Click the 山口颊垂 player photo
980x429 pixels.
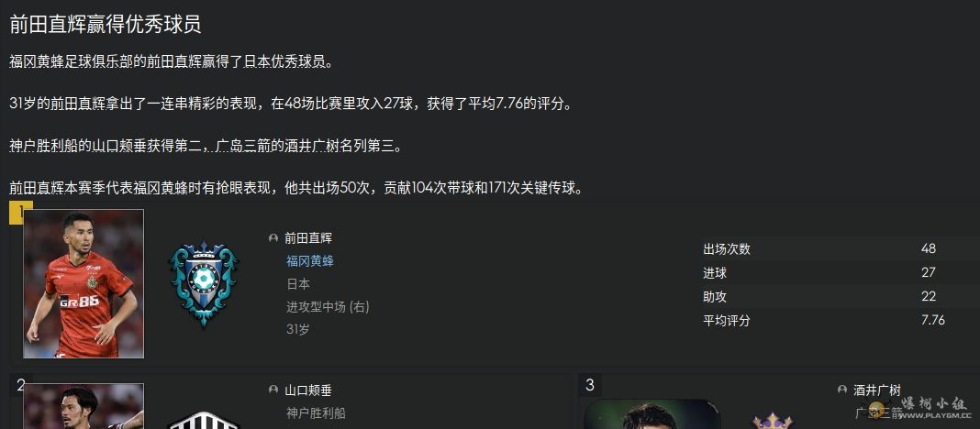(x=84, y=406)
